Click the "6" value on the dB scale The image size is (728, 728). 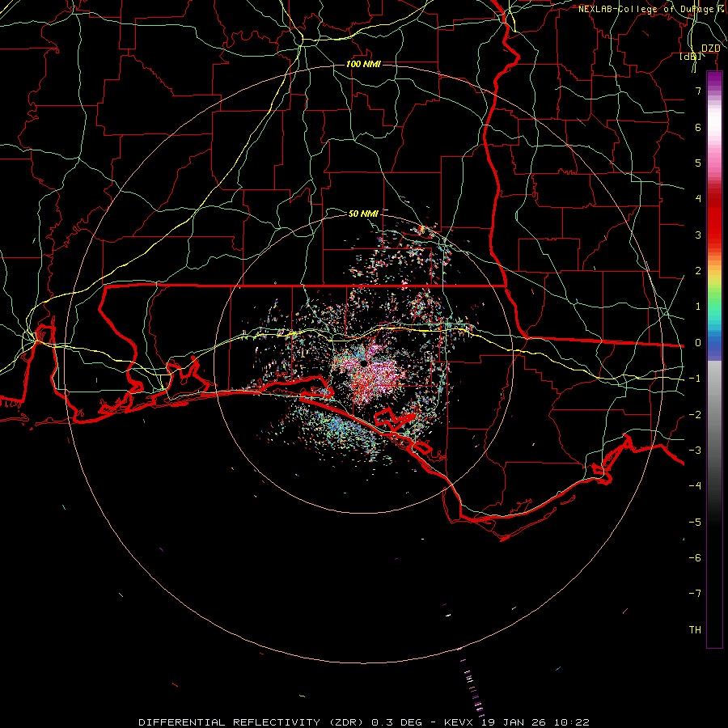point(698,127)
